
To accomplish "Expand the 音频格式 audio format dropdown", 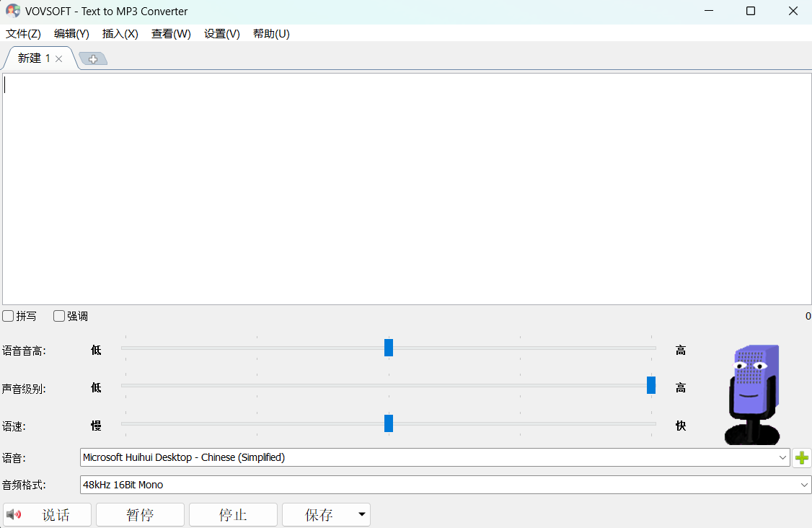I will [x=805, y=485].
